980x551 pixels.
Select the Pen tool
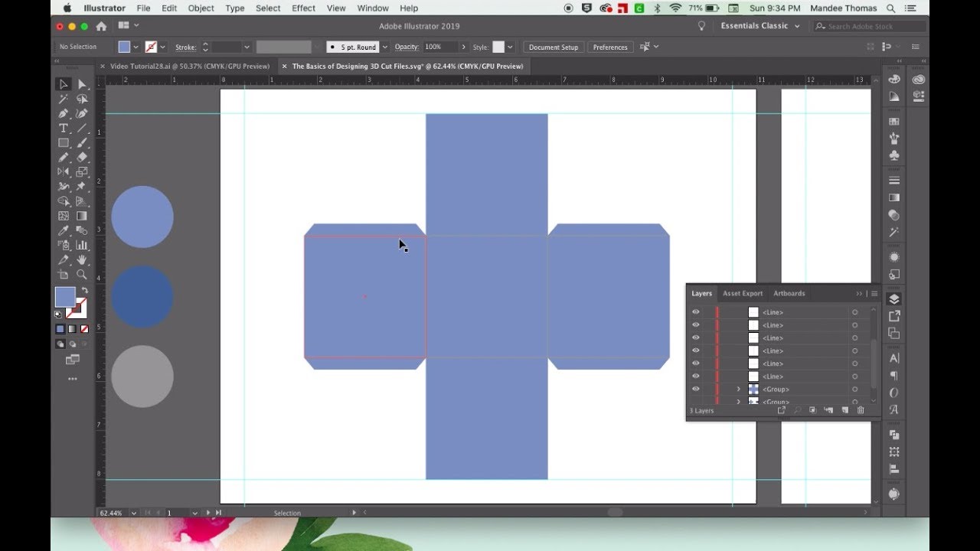coord(64,113)
